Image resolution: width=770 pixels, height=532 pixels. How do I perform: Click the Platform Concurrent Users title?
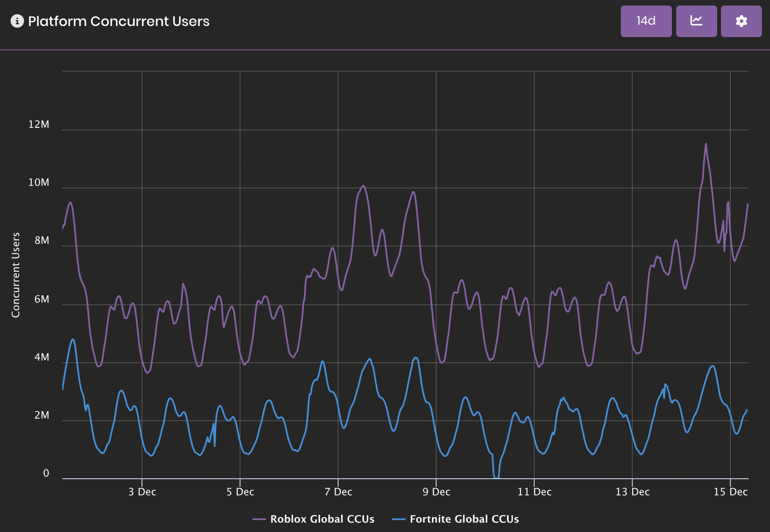119,21
